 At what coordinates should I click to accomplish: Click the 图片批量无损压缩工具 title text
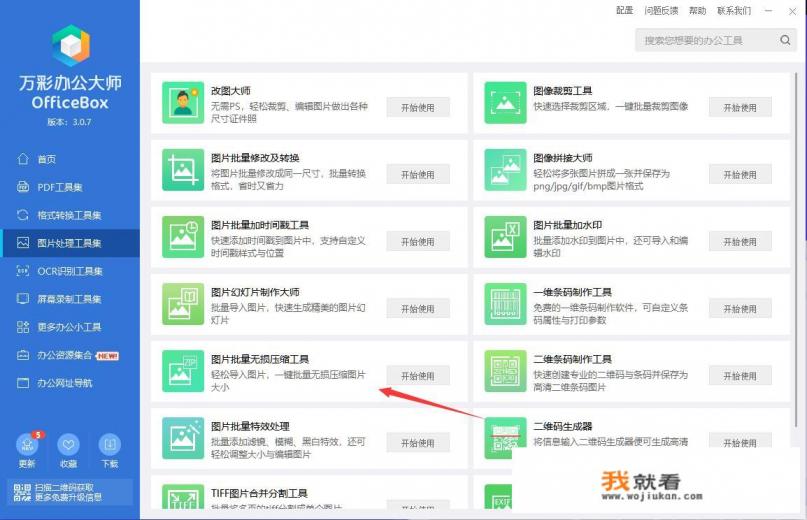[x=260, y=359]
